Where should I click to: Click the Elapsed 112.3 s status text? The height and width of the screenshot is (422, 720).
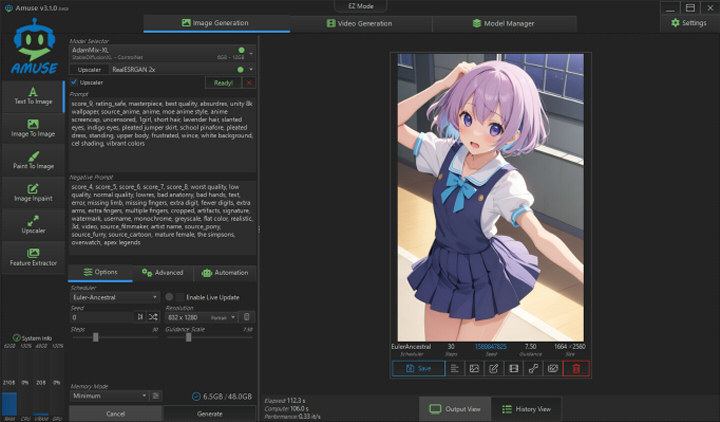(x=285, y=400)
